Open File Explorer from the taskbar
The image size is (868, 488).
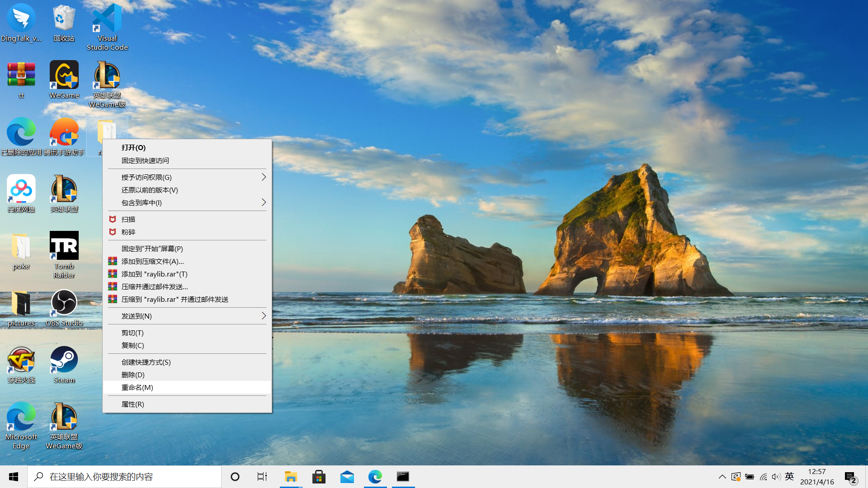point(291,477)
